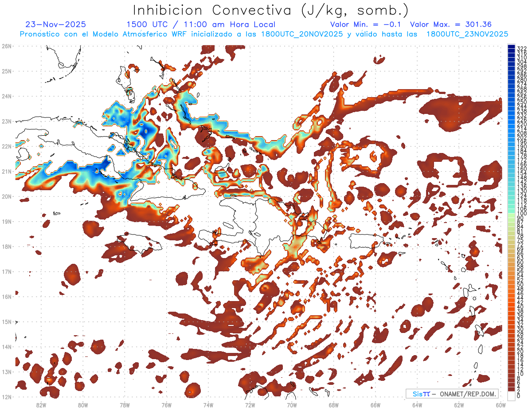Click the color bar label '100'
Screen dimensions: 532x411
pos(522,214)
